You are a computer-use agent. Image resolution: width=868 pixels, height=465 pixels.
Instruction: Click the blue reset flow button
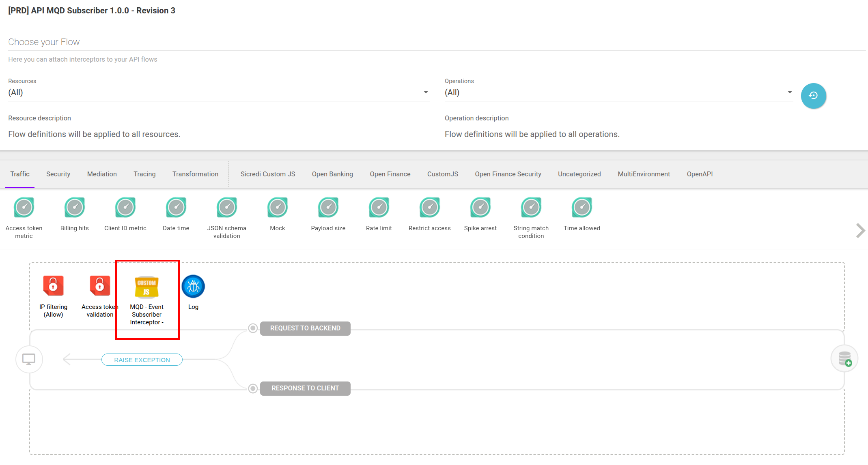[x=813, y=96]
